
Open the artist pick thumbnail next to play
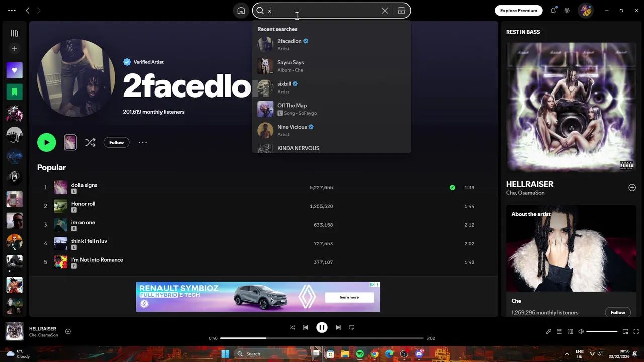70,142
